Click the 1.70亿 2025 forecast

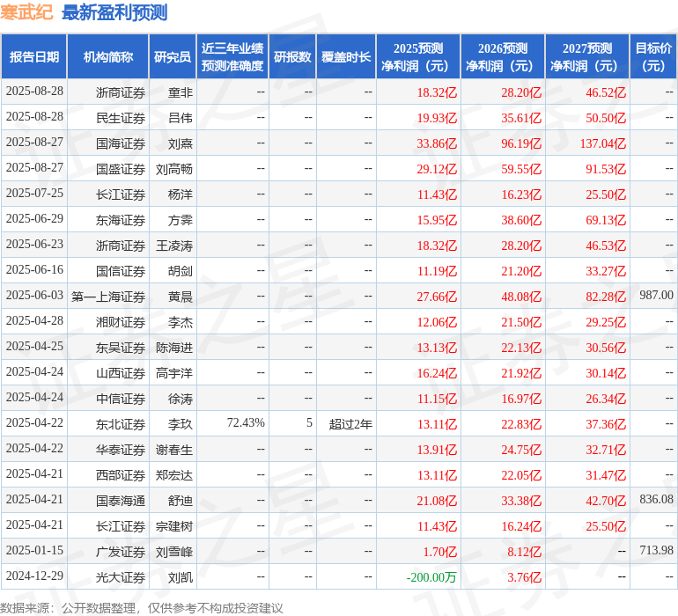coord(439,552)
